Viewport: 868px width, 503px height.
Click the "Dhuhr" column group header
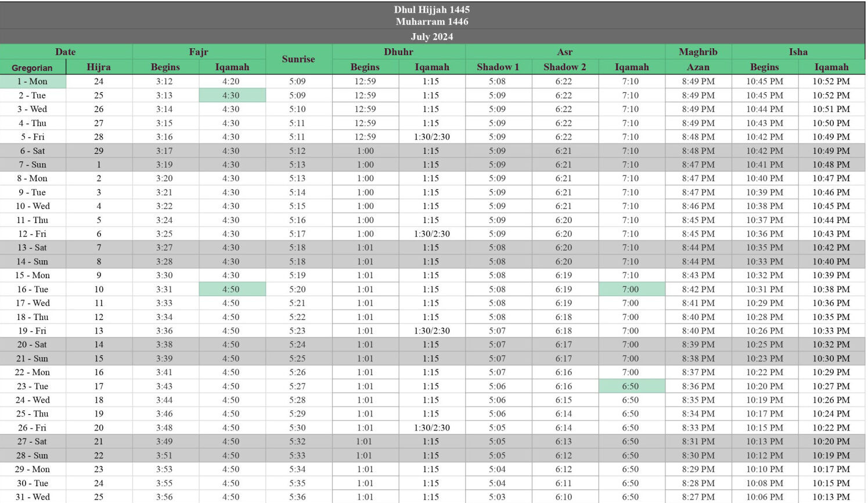pos(398,52)
